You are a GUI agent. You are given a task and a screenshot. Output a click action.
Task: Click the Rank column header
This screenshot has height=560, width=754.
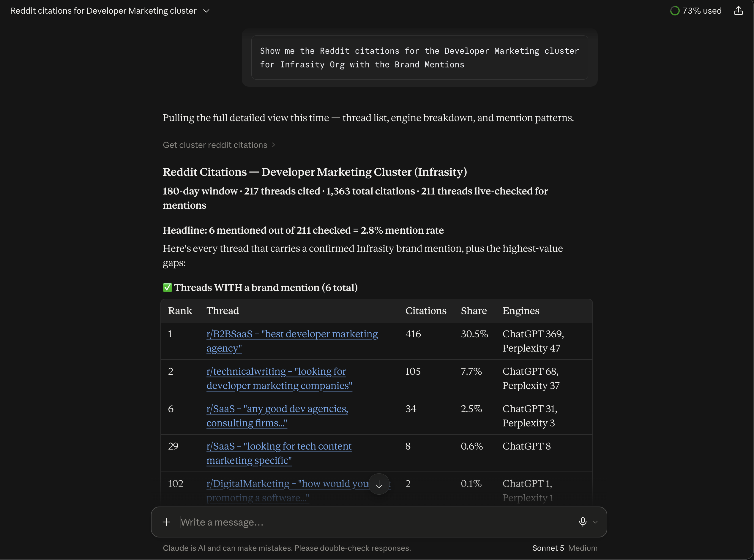coord(180,311)
